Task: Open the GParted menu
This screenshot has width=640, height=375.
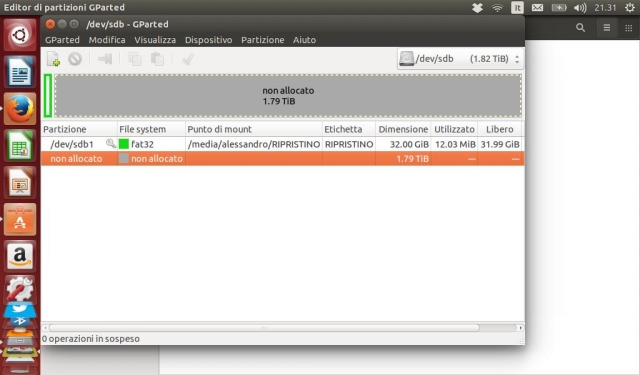Action: 62,40
